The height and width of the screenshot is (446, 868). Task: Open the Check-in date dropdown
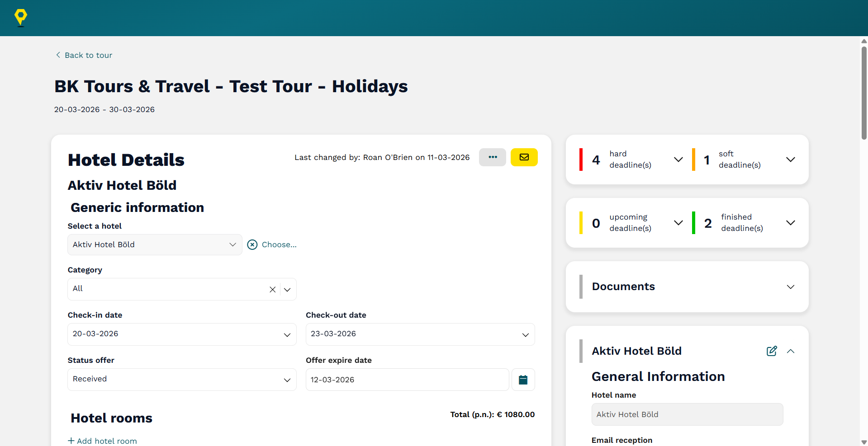point(182,334)
